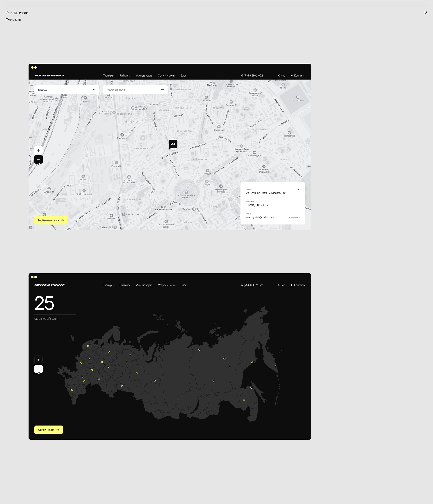433x504 pixels.
Task: Zoom in on the dark Russia map
Action: point(38,360)
